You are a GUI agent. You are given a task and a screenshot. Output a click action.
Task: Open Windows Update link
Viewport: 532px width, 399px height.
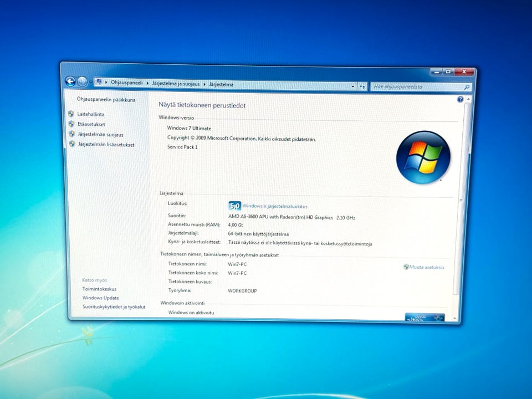coord(101,298)
